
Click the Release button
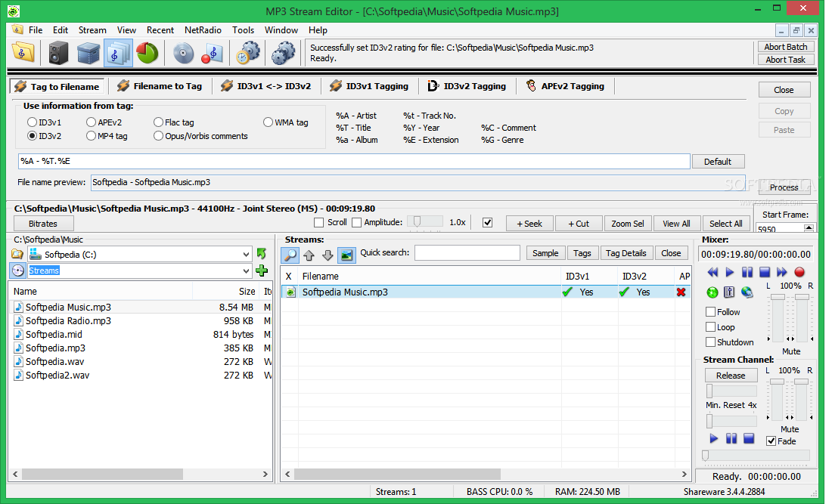731,376
